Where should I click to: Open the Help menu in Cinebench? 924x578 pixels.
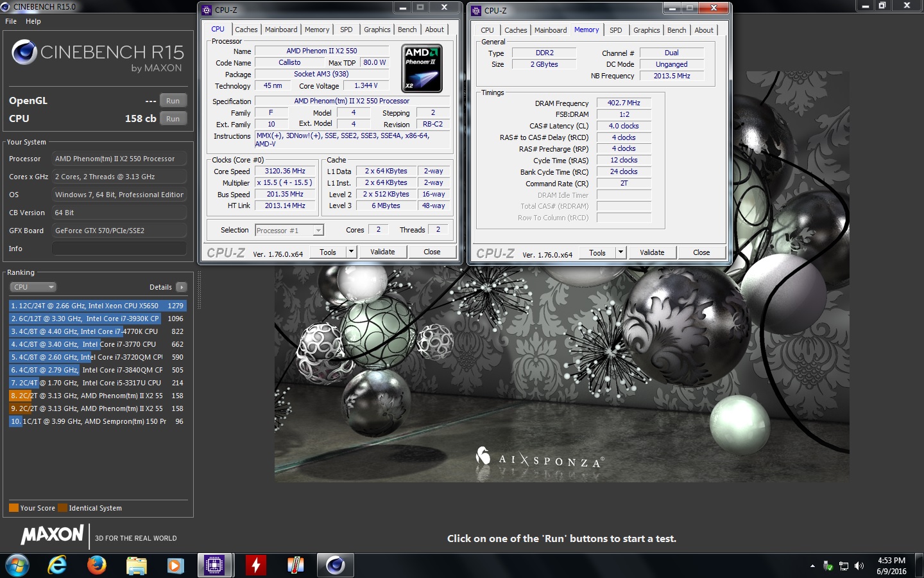point(33,21)
